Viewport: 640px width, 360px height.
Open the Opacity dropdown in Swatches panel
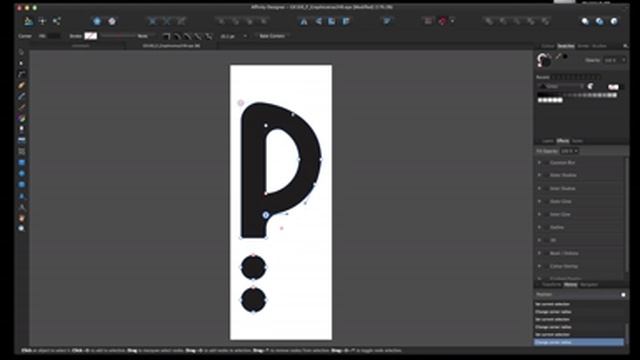[623, 60]
